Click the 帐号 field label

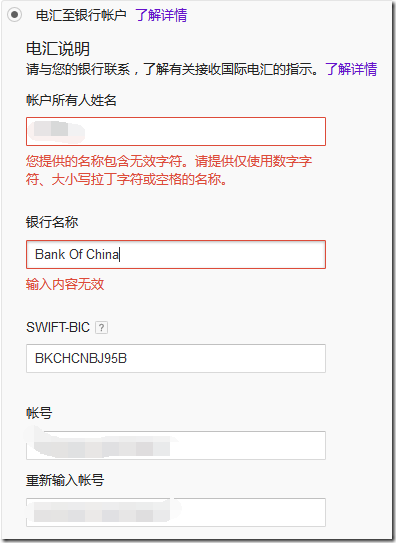(39, 413)
